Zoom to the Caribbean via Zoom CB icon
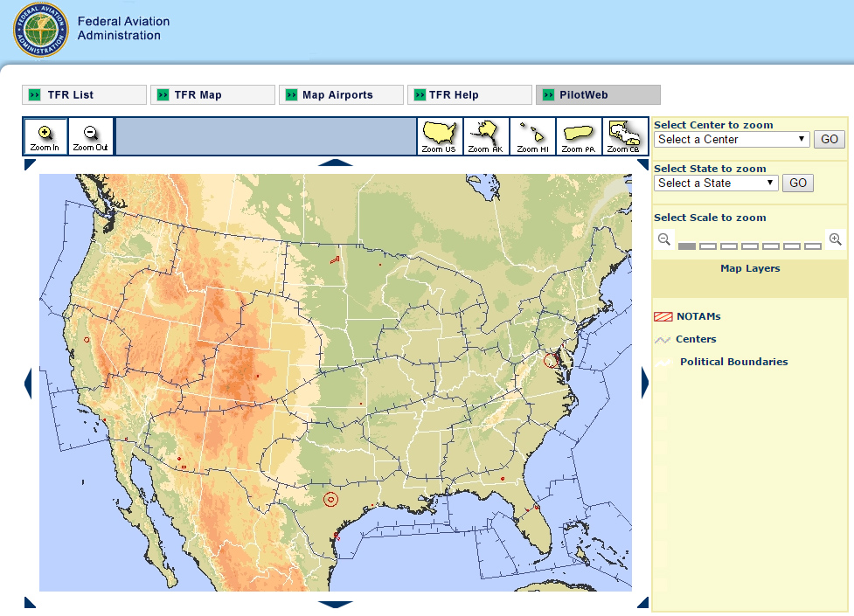 click(x=625, y=136)
